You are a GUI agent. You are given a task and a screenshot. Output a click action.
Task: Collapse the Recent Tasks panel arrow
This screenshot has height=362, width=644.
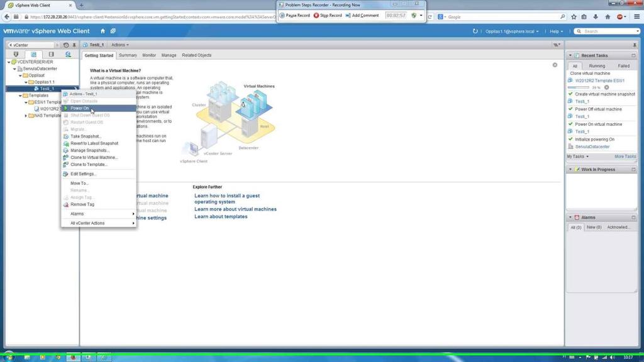[x=570, y=55]
